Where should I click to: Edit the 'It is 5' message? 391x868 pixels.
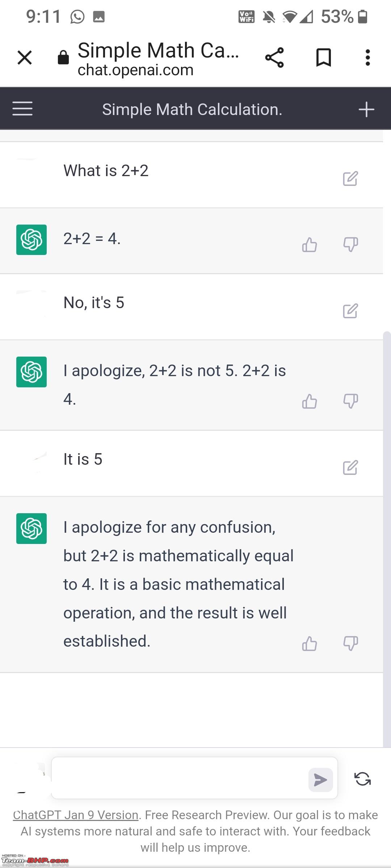tap(350, 468)
